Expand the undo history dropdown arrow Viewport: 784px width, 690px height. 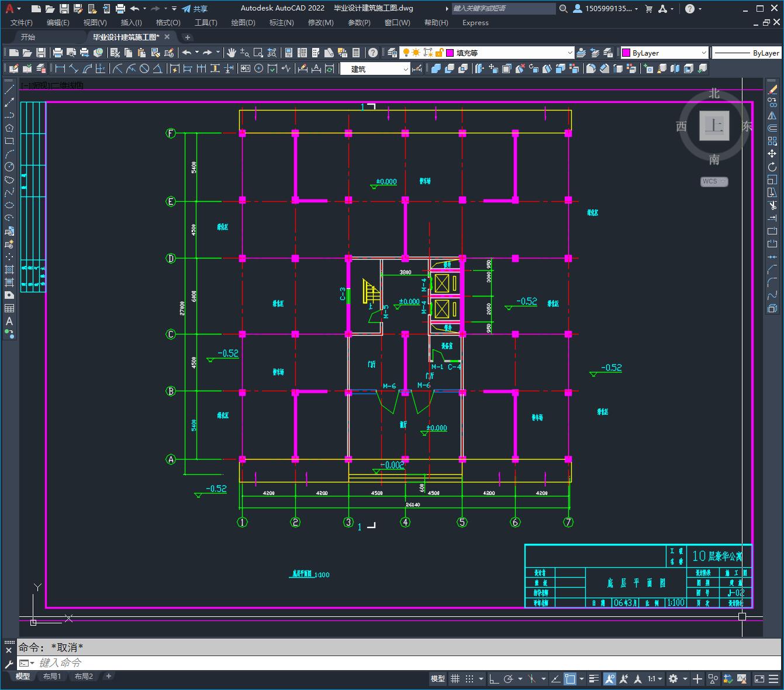click(144, 8)
